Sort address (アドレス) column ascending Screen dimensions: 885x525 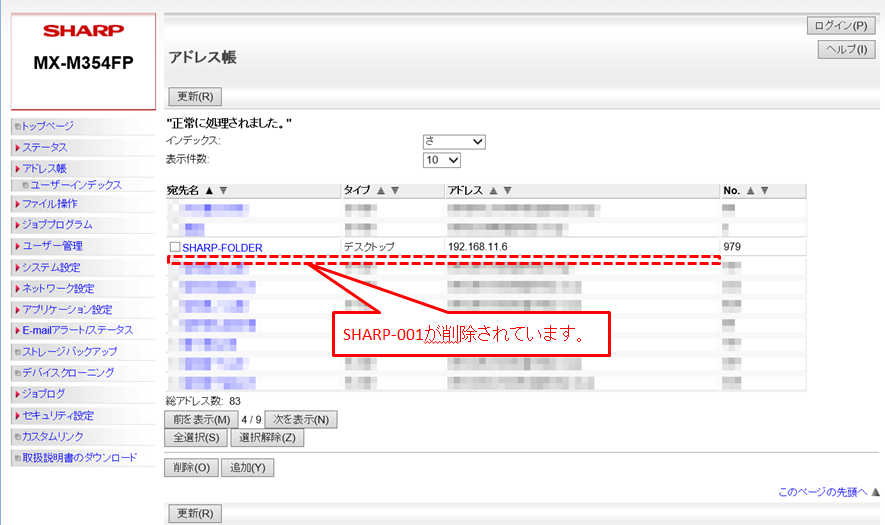coord(493,191)
